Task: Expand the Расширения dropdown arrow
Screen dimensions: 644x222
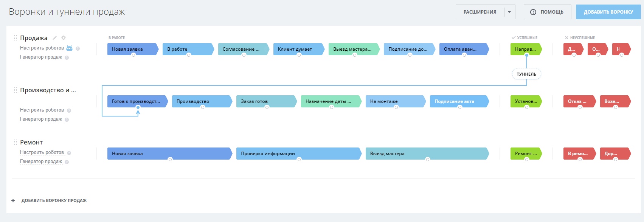Action: [x=509, y=12]
